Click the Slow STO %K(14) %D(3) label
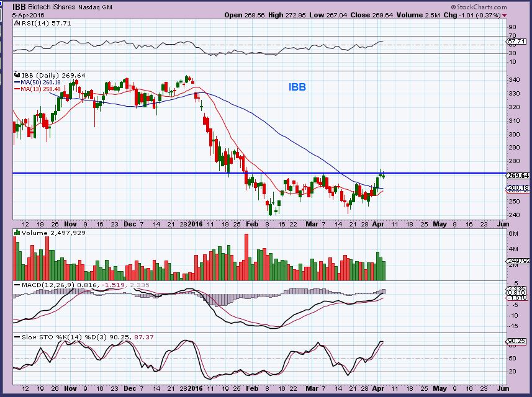The image size is (532, 397). click(64, 337)
